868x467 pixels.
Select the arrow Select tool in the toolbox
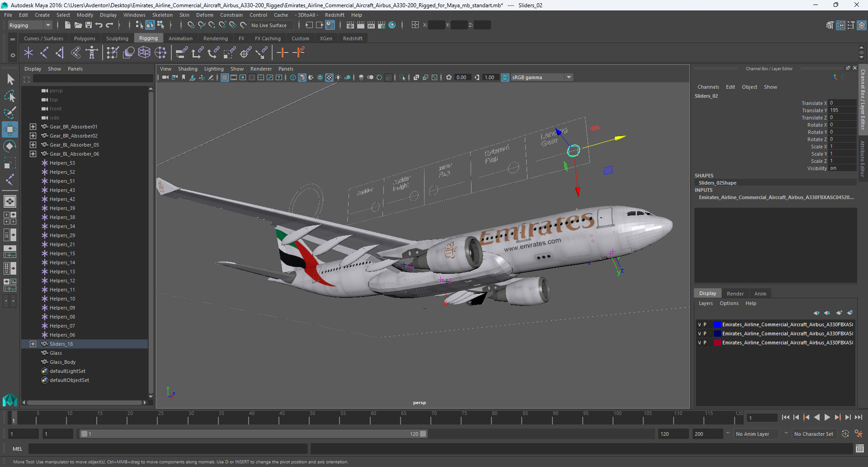(10, 80)
